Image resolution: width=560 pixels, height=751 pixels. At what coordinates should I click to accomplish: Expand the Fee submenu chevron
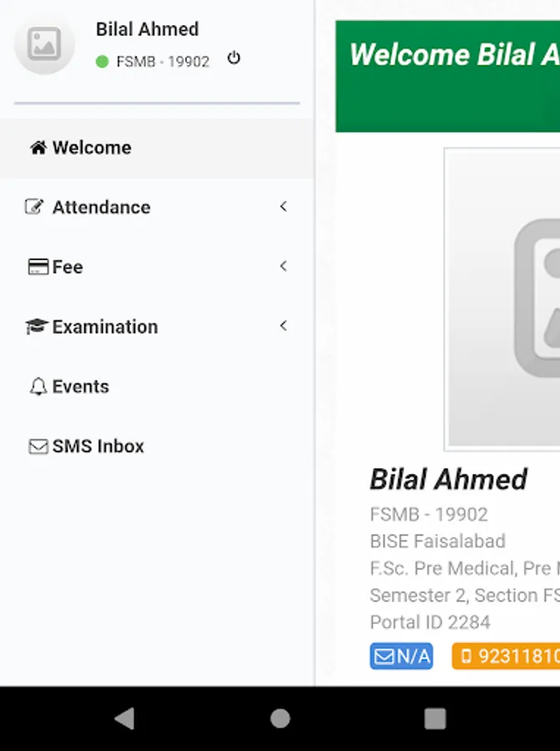pyautogui.click(x=284, y=266)
